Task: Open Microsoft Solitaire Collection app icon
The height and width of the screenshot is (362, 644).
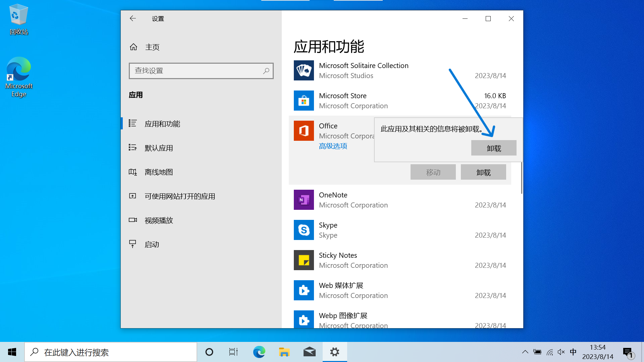Action: point(304,70)
